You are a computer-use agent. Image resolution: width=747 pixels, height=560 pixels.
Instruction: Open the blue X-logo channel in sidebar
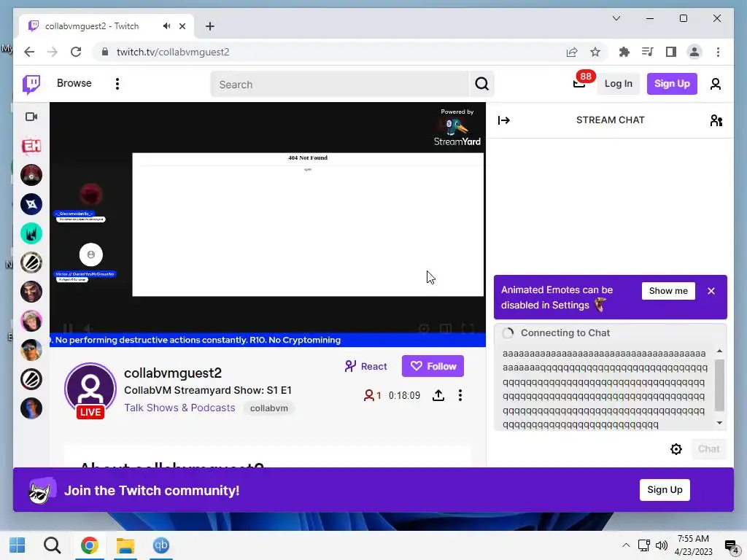(31, 204)
